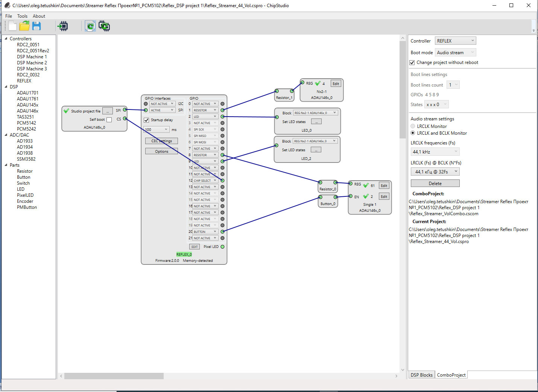Viewport: 538px width, 392px height.
Task: Click the LED_0 block input pin
Action: 277,117
